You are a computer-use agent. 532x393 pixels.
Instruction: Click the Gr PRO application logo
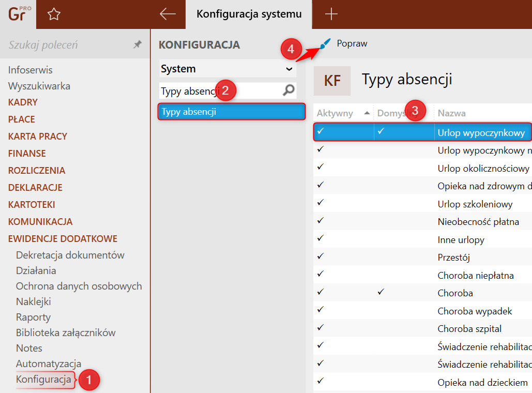pos(17,14)
